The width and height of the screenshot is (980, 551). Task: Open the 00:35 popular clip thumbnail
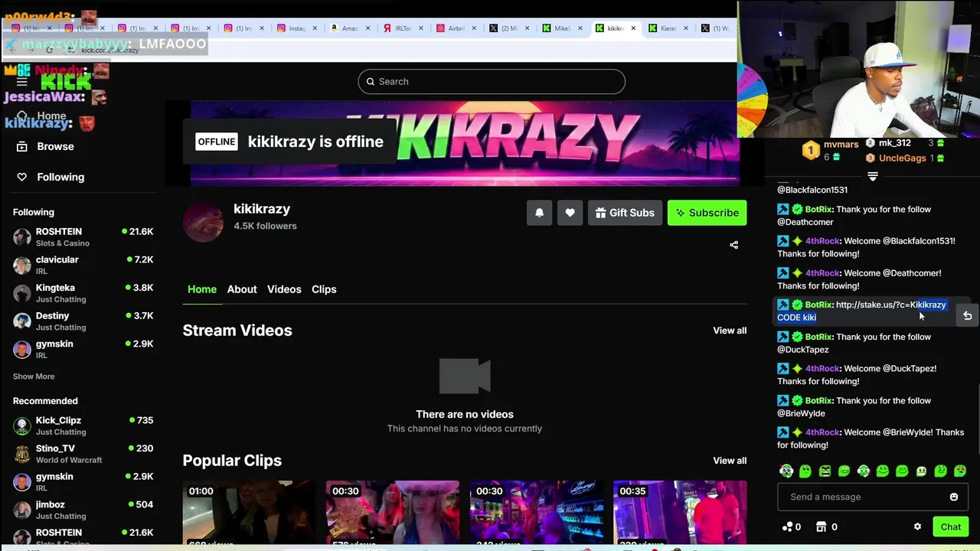[x=680, y=513]
